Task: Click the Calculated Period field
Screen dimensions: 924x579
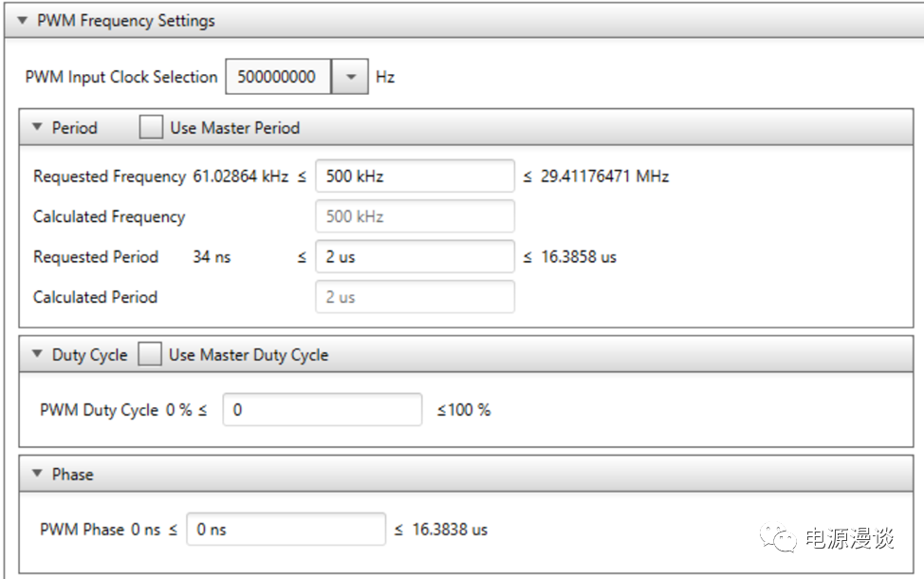Action: coord(415,297)
